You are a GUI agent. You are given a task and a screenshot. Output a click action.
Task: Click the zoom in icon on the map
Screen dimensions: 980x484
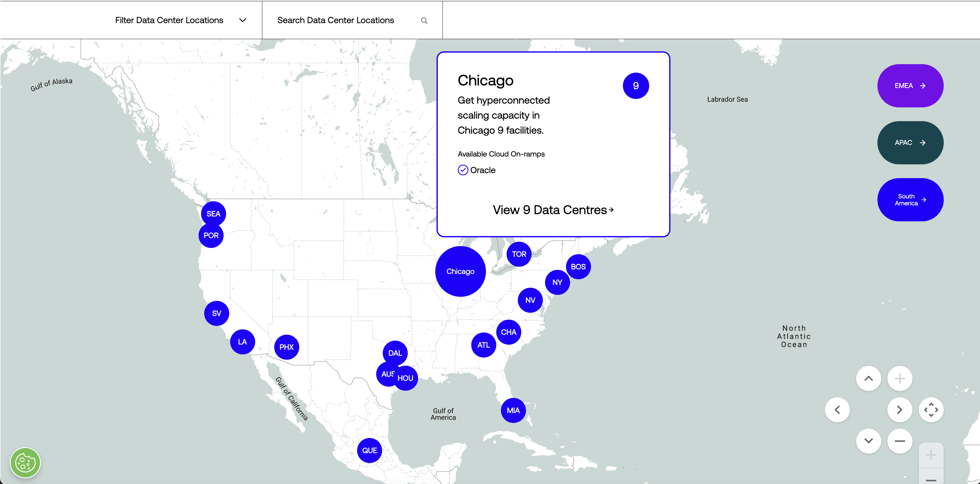[900, 378]
